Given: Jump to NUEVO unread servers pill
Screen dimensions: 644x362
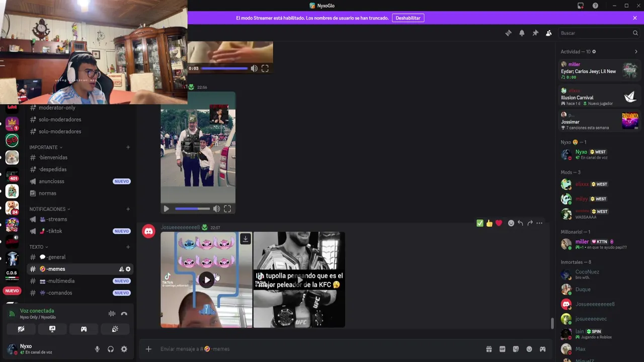Looking at the screenshot, I should [12, 291].
